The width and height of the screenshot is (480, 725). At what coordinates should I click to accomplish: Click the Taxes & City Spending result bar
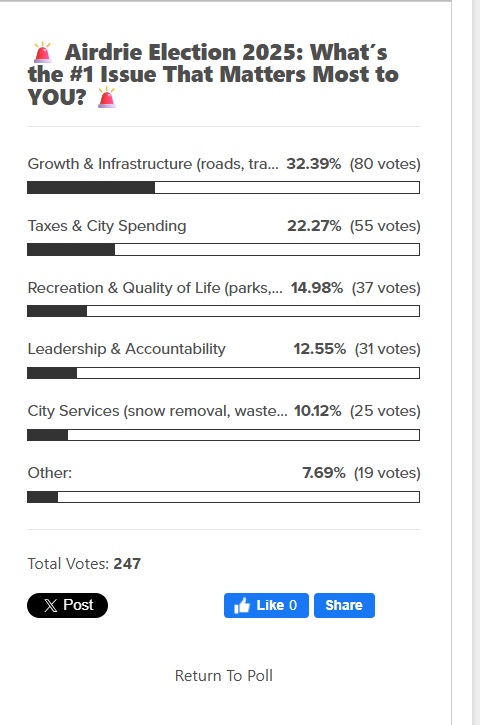coord(223,249)
